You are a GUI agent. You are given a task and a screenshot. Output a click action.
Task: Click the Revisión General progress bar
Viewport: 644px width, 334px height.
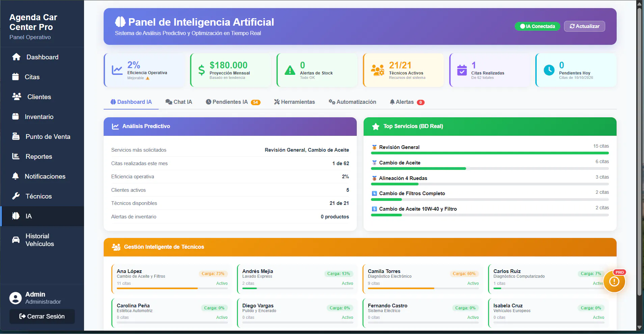pyautogui.click(x=490, y=153)
